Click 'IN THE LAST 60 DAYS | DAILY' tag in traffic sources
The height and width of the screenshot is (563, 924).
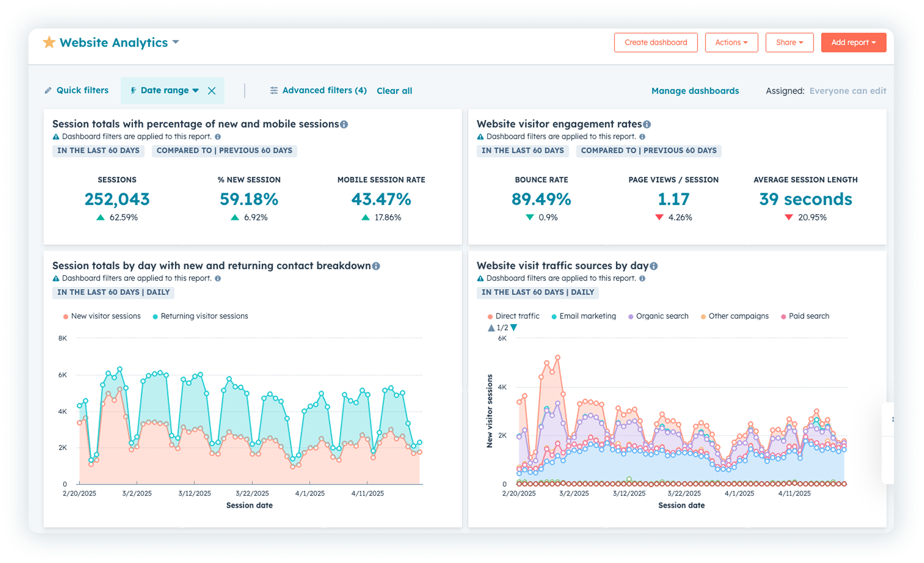[x=538, y=293]
